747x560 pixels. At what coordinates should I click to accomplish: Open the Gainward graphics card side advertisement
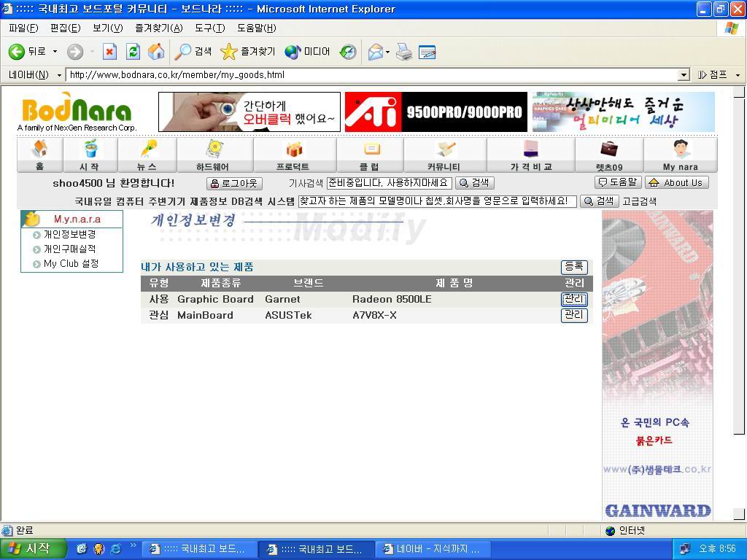click(658, 366)
